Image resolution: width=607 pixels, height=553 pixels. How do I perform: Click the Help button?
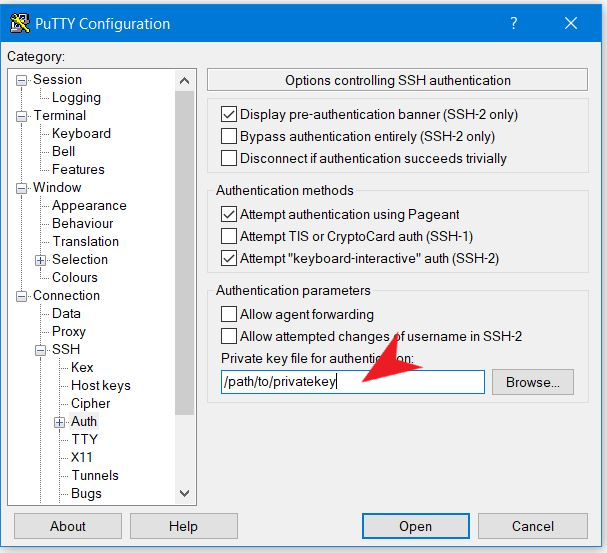pyautogui.click(x=183, y=526)
